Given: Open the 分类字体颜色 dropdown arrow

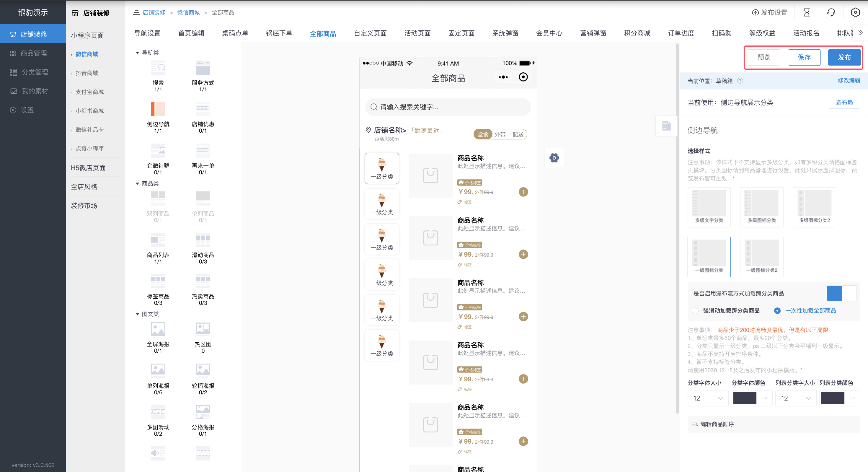Looking at the screenshot, I should click(x=765, y=398).
